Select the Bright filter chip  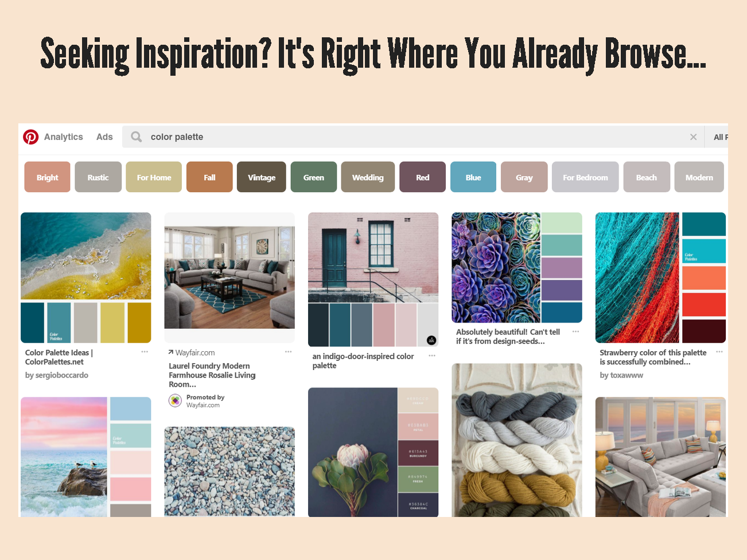tap(47, 177)
